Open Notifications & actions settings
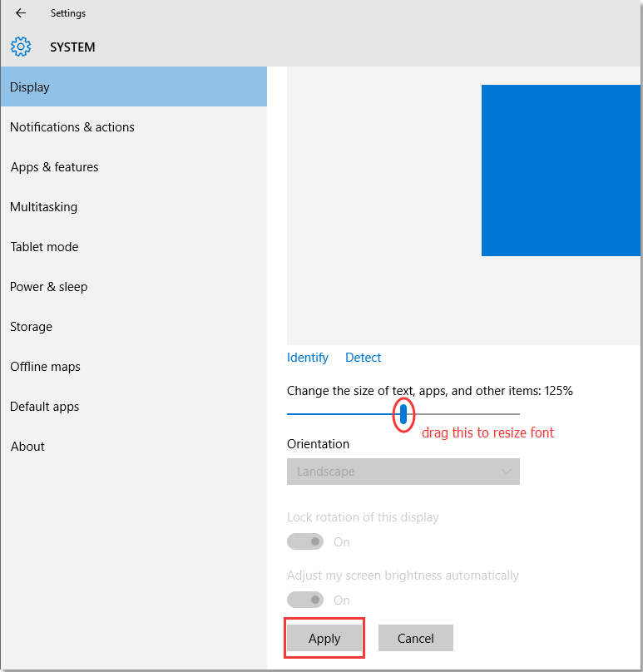Image resolution: width=643 pixels, height=672 pixels. (134, 127)
